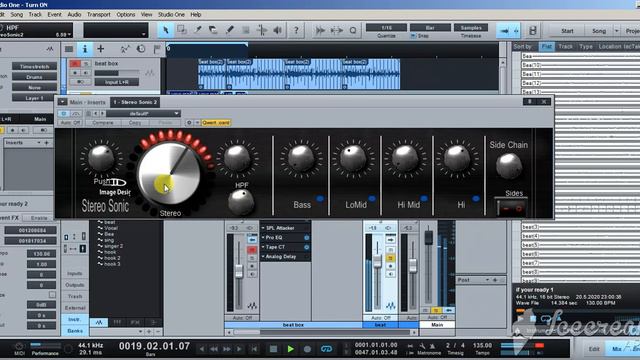Click the green Play button

(x=291, y=349)
